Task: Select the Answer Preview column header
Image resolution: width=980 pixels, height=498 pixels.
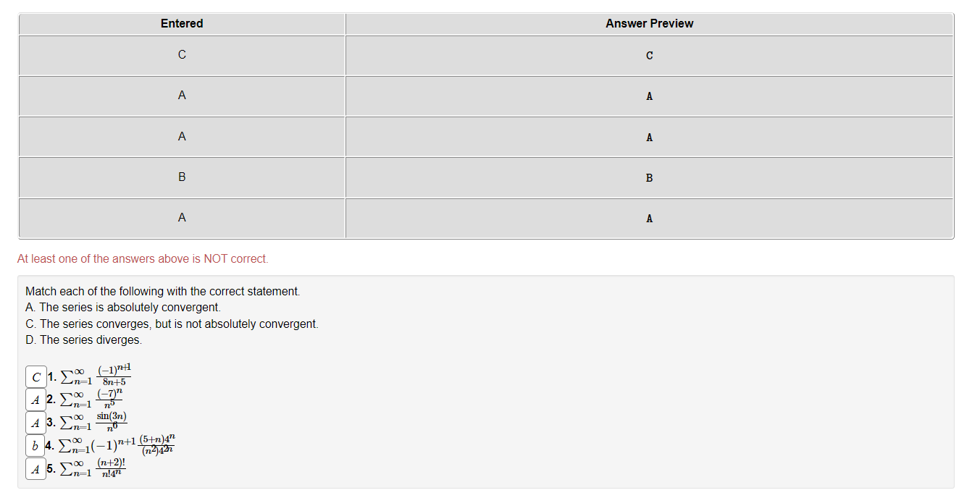Action: [648, 23]
